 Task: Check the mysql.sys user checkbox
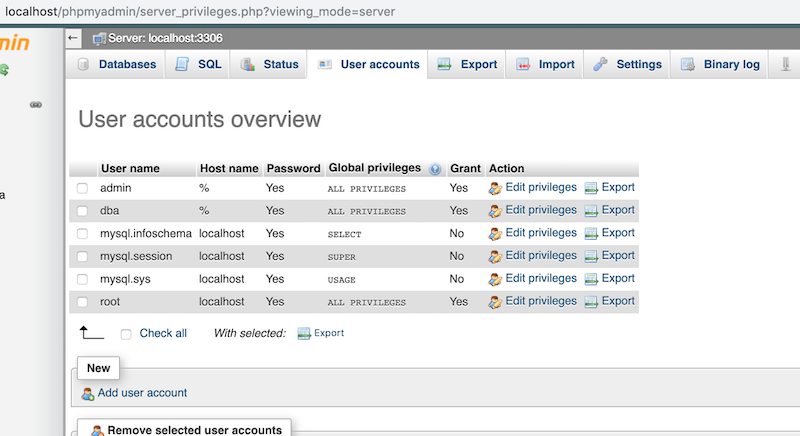[x=82, y=279]
